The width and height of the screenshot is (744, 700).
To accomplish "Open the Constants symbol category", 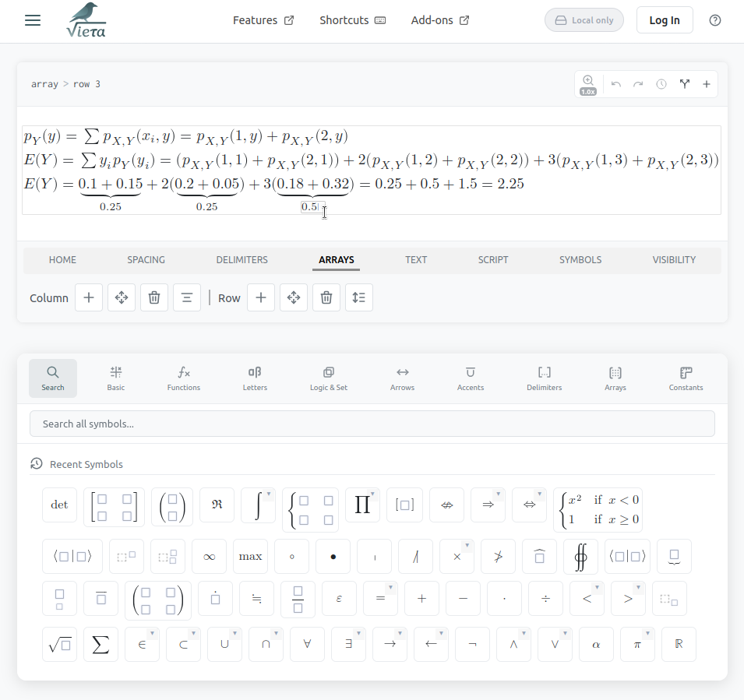I will 686,378.
